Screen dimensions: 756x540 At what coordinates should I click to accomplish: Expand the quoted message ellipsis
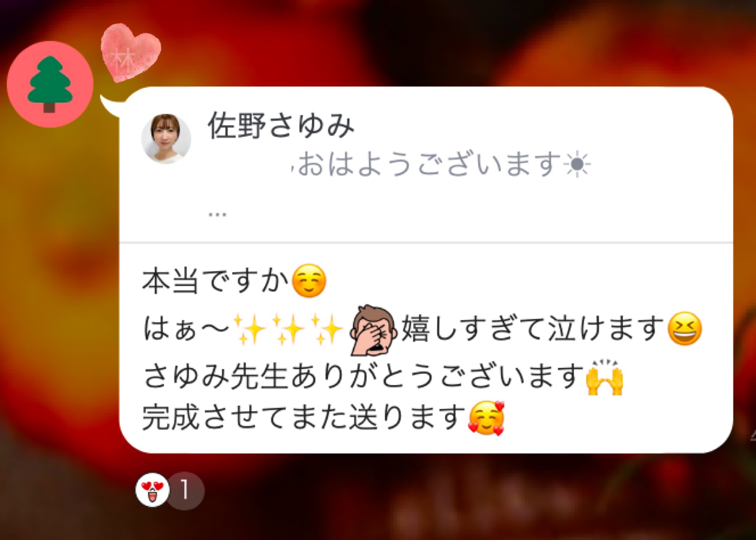point(217,213)
